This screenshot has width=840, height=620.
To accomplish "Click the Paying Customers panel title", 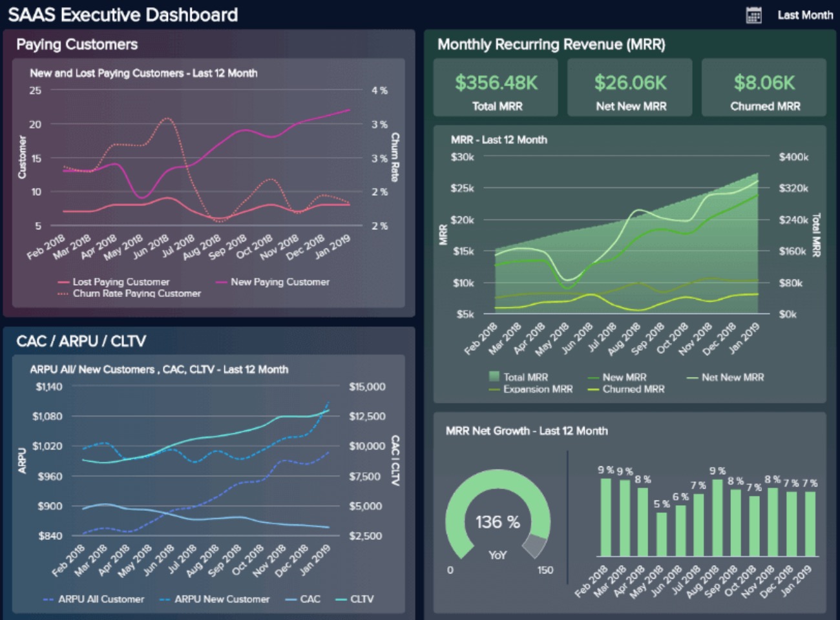I will click(77, 45).
